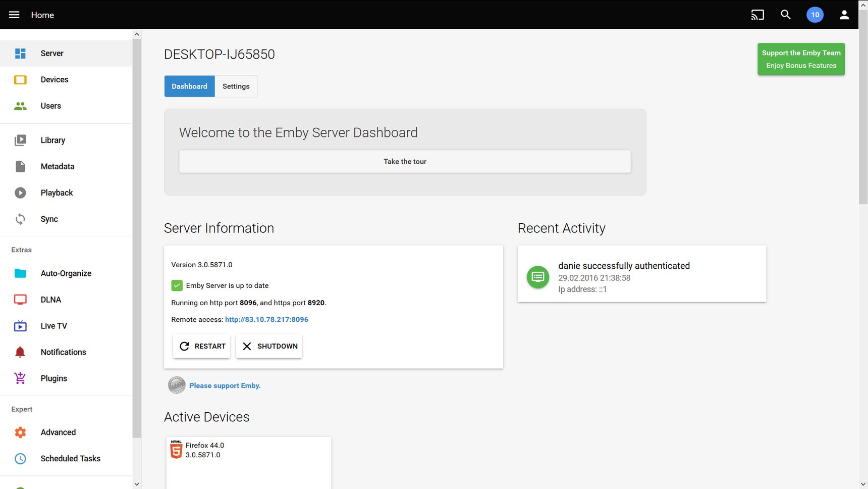This screenshot has height=489, width=868.
Task: Click the Playback play-circle icon
Action: point(20,193)
